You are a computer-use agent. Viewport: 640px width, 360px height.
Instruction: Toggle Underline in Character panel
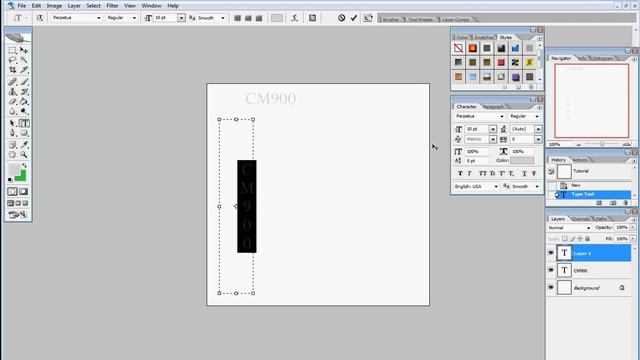pyautogui.click(x=524, y=173)
